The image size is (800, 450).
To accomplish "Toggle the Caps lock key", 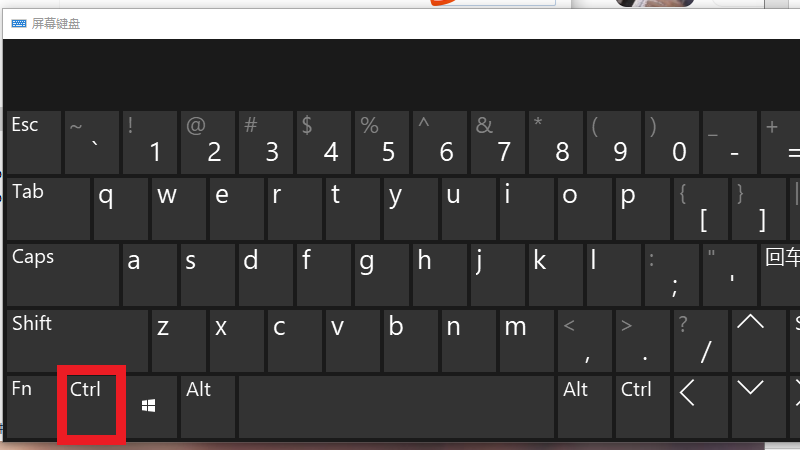I will click(x=63, y=274).
